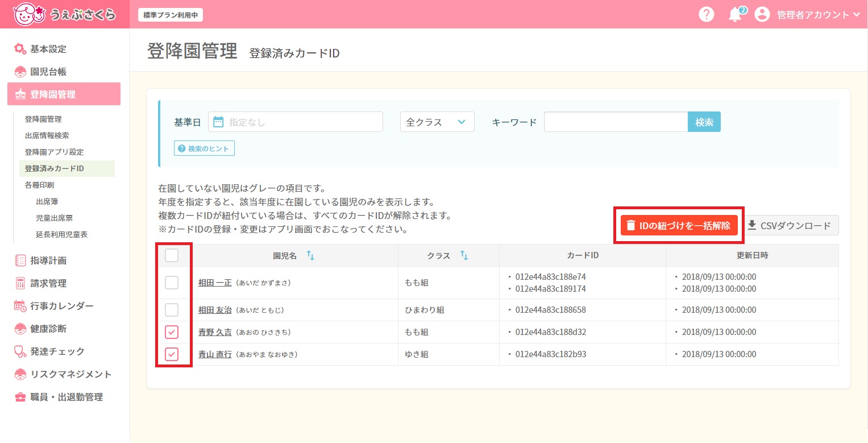The width and height of the screenshot is (868, 443).
Task: Check the box for 相田 友治
Action: [x=172, y=310]
